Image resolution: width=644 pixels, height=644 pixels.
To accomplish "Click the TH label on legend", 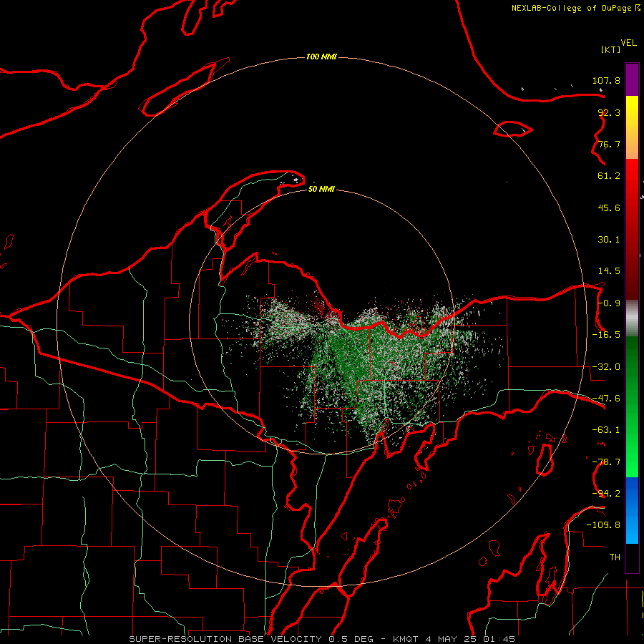I will point(615,557).
